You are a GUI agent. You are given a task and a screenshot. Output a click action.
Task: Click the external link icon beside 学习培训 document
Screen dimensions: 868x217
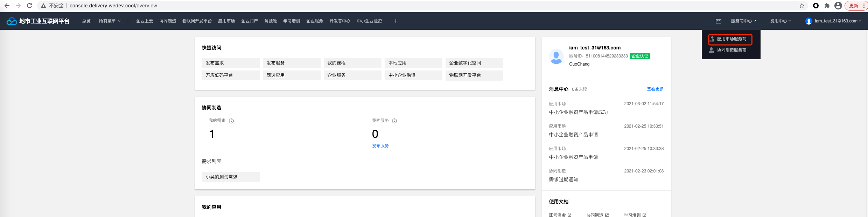point(644,215)
